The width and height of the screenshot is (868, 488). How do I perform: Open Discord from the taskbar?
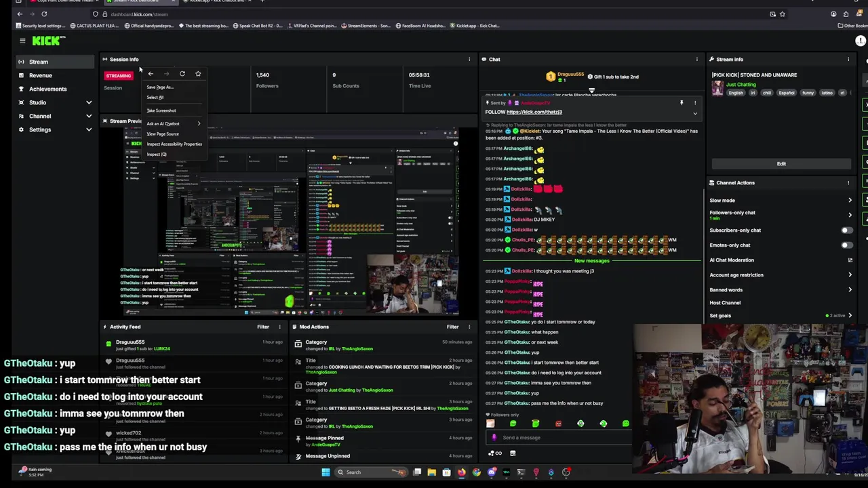492,472
